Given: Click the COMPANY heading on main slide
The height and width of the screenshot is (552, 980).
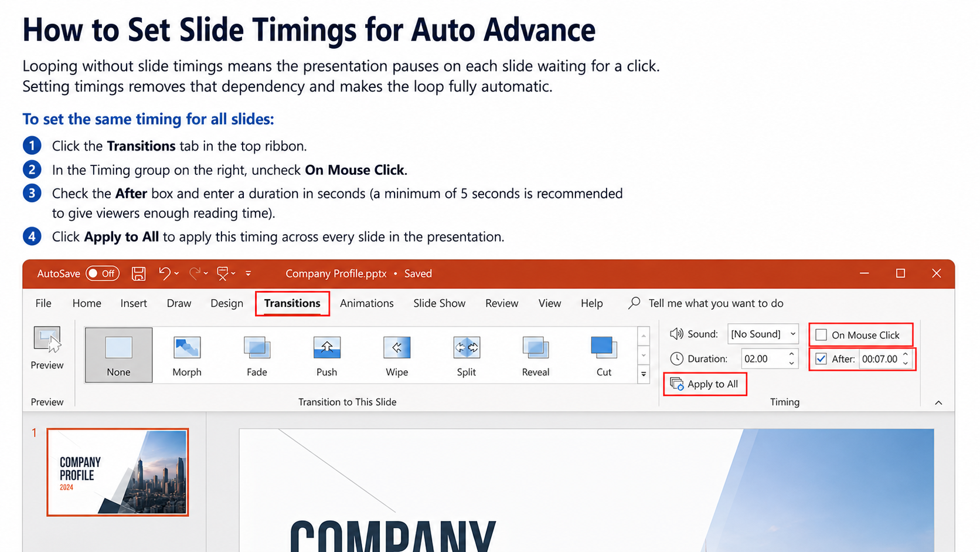Looking at the screenshot, I should pos(393,535).
